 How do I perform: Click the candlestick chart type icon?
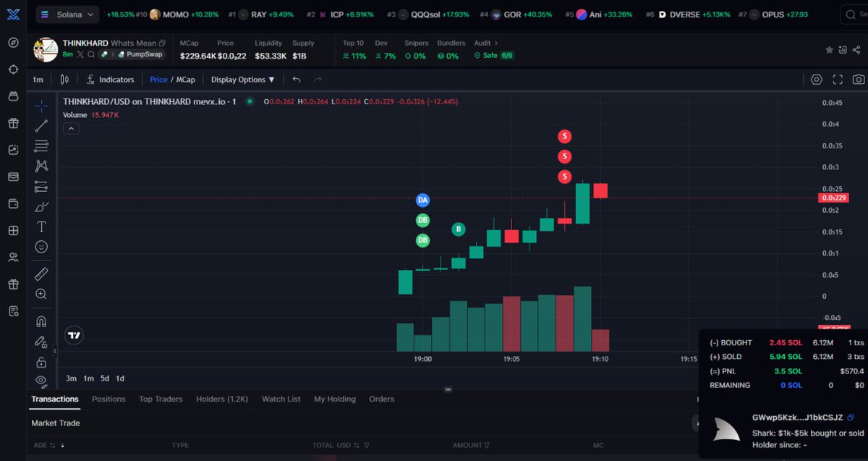[x=65, y=80]
